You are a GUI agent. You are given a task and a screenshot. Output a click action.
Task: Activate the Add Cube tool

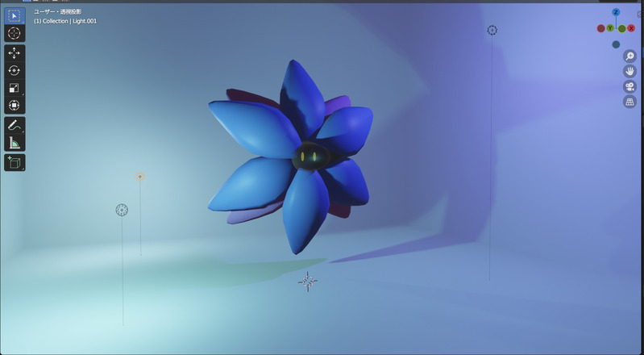[15, 162]
